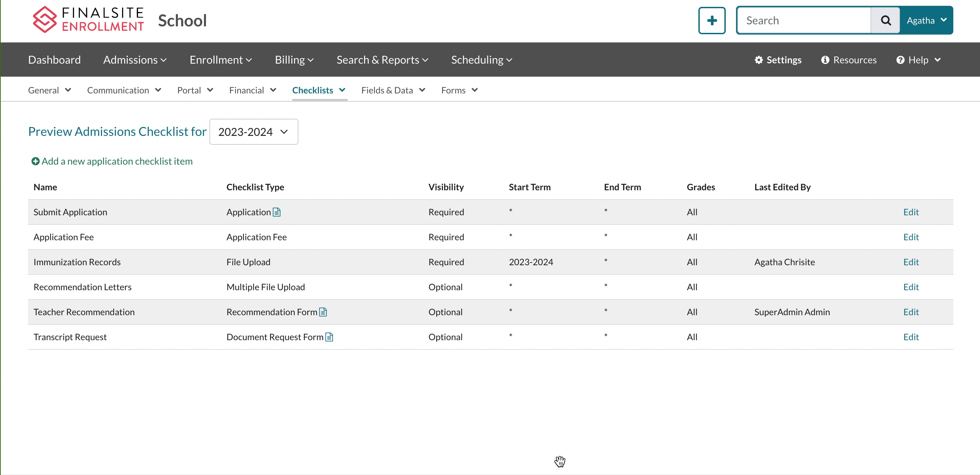Screen dimensions: 980x475
Task: Open the Billing menu
Action: [294, 60]
